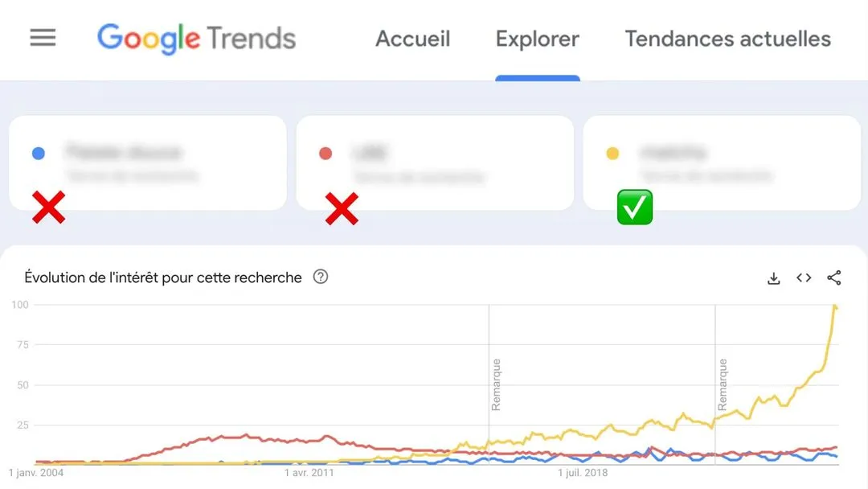The height and width of the screenshot is (489, 868).
Task: Click the blue color dot on the first term
Action: tap(37, 152)
